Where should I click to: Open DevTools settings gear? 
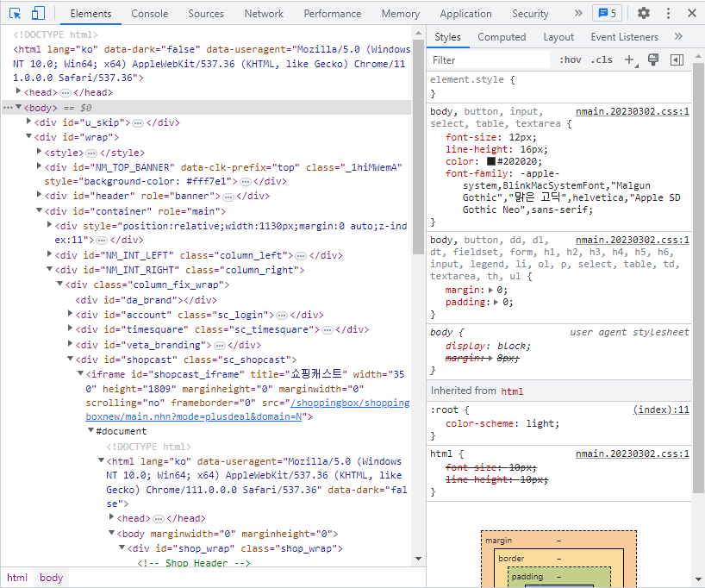click(x=644, y=14)
